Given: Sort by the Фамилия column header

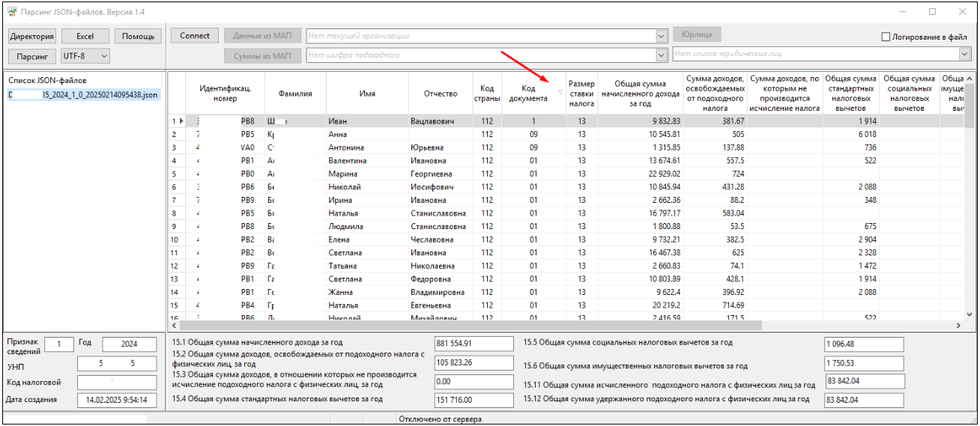Looking at the screenshot, I should click(x=295, y=94).
